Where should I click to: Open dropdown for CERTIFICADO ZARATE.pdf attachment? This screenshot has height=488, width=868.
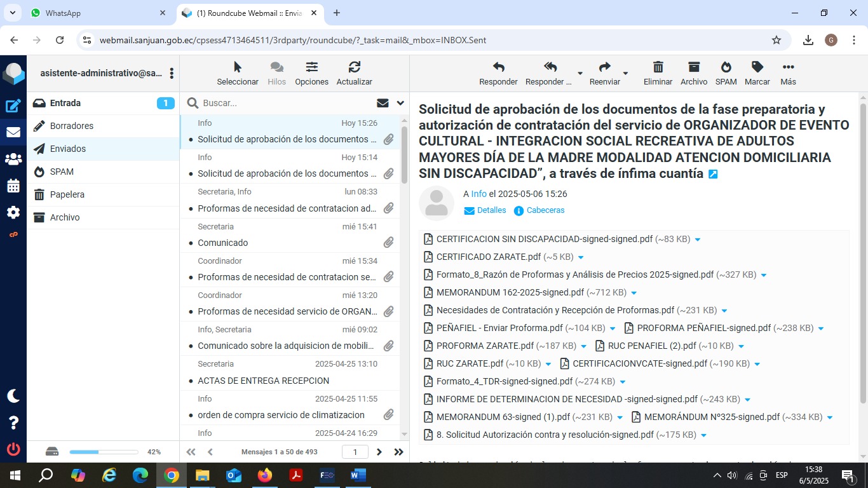(x=581, y=257)
